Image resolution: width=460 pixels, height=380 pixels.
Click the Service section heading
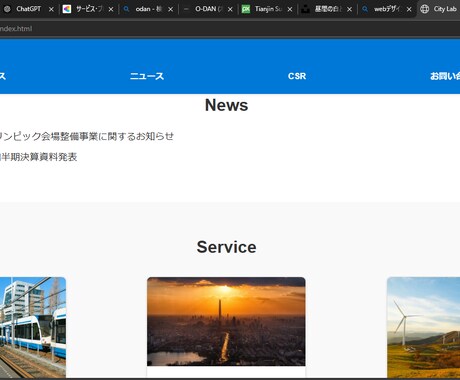point(227,247)
